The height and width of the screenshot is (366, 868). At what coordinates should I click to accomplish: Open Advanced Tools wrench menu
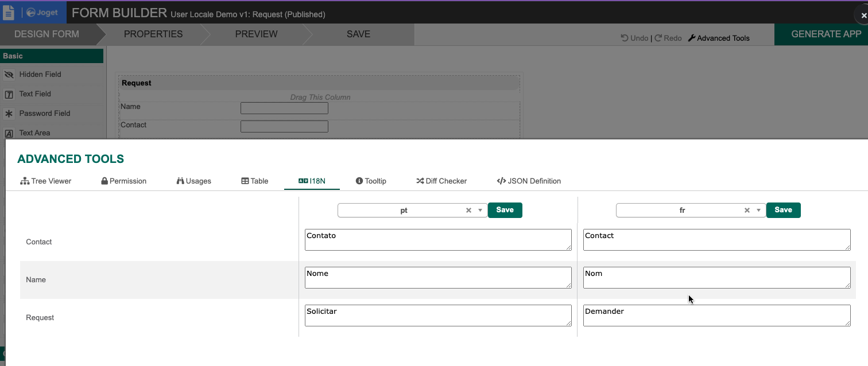[x=719, y=38]
